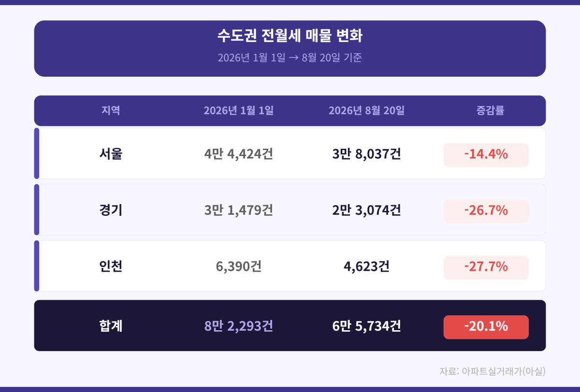Select the 지역 column header
Image resolution: width=580 pixels, height=392 pixels.
coord(111,111)
